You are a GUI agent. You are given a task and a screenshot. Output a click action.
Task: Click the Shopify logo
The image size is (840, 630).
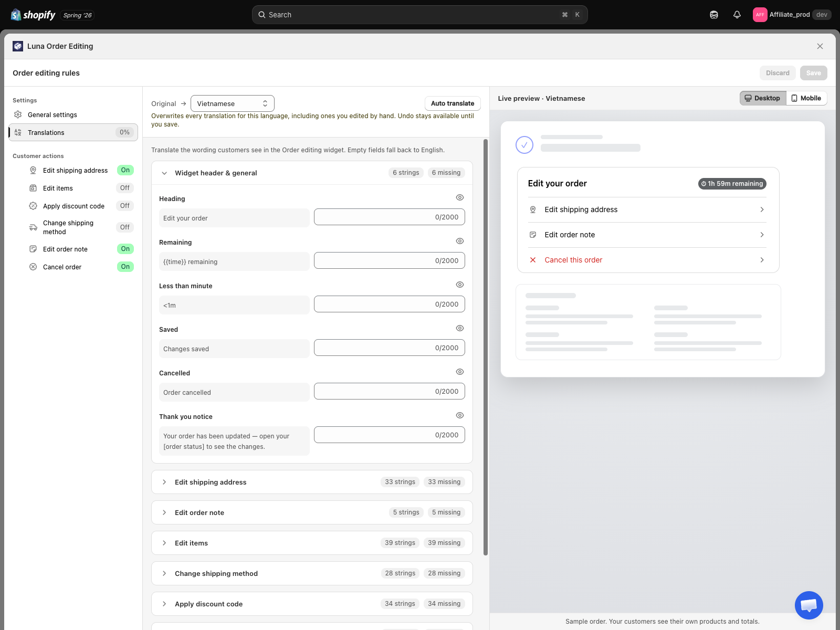click(33, 15)
